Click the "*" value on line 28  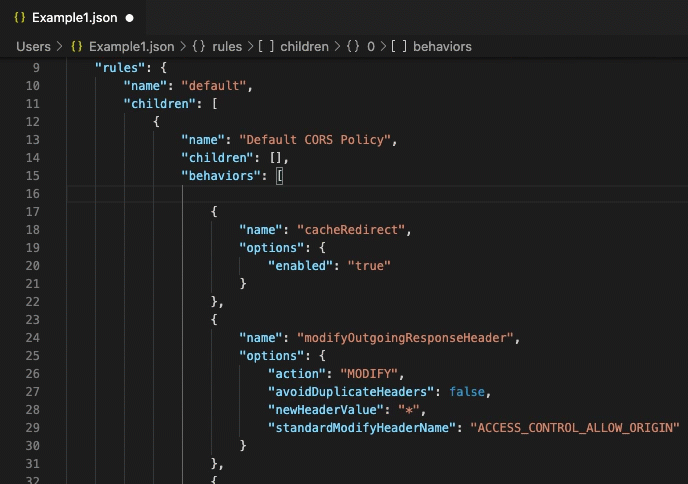point(409,410)
